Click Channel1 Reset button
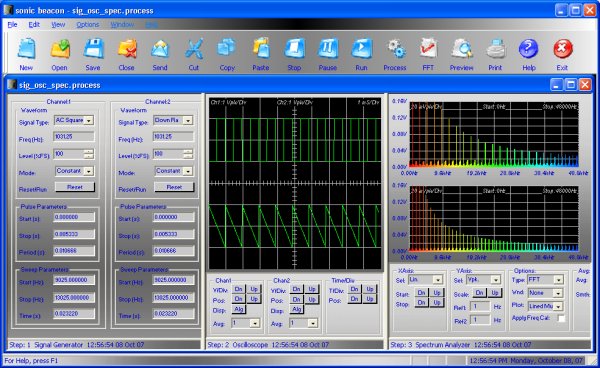This screenshot has height=368, width=600. [75, 187]
